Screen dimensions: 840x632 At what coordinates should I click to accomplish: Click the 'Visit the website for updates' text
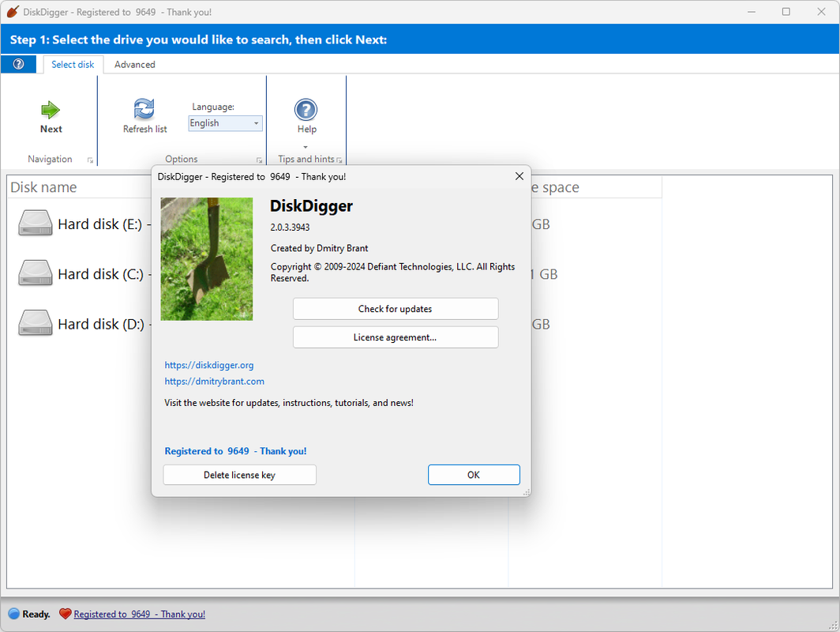coord(289,403)
